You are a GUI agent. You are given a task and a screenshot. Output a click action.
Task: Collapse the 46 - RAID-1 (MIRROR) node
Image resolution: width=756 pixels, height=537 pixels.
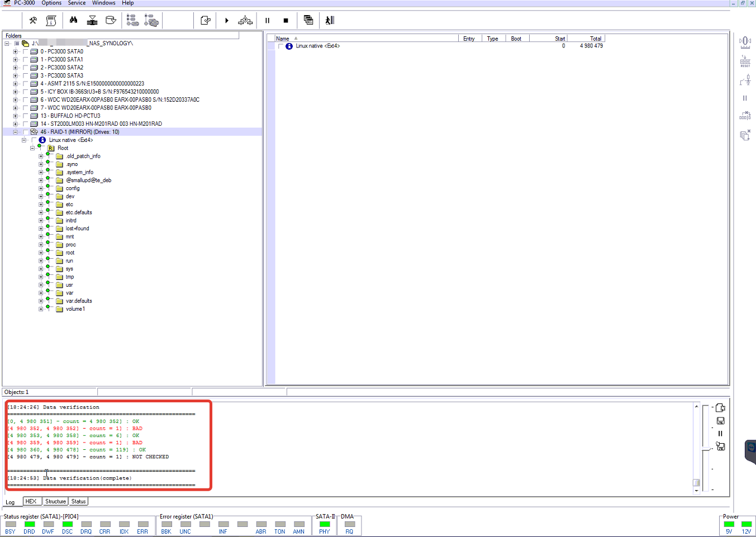click(15, 132)
